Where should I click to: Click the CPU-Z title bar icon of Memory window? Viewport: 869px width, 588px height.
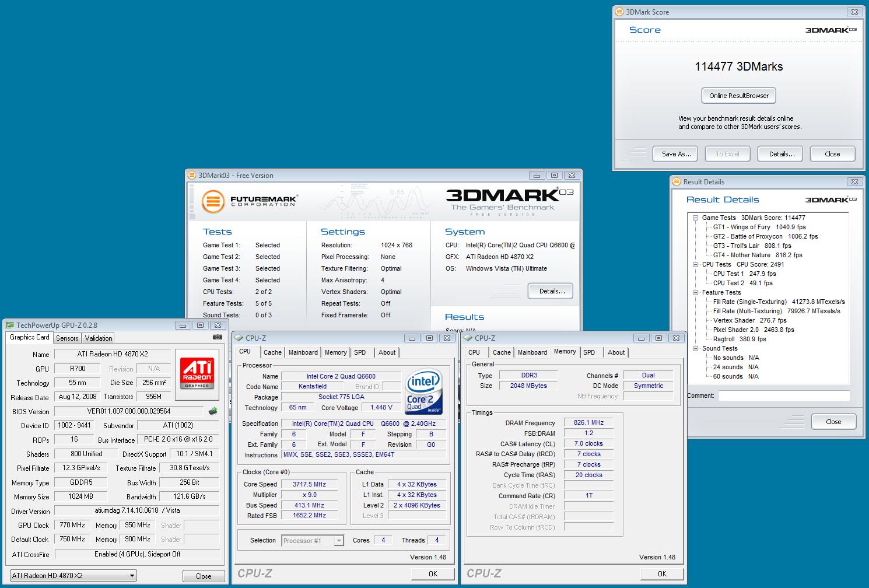(468, 338)
